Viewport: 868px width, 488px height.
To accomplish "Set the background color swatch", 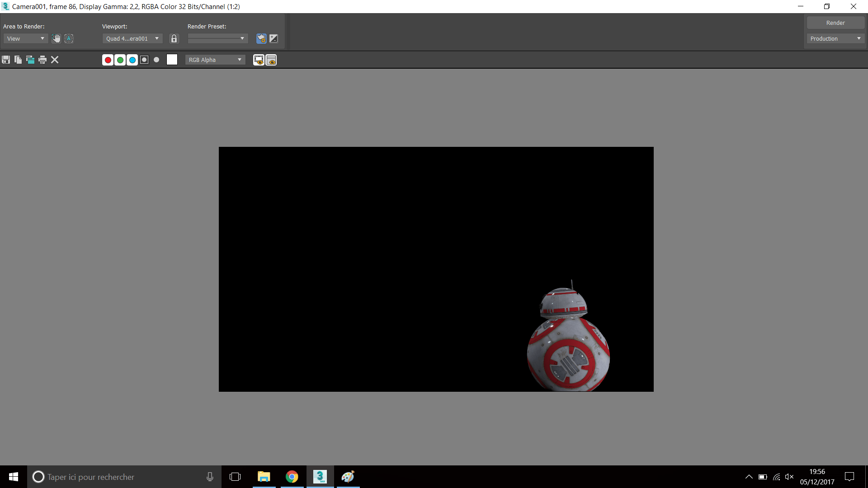I will pyautogui.click(x=172, y=59).
